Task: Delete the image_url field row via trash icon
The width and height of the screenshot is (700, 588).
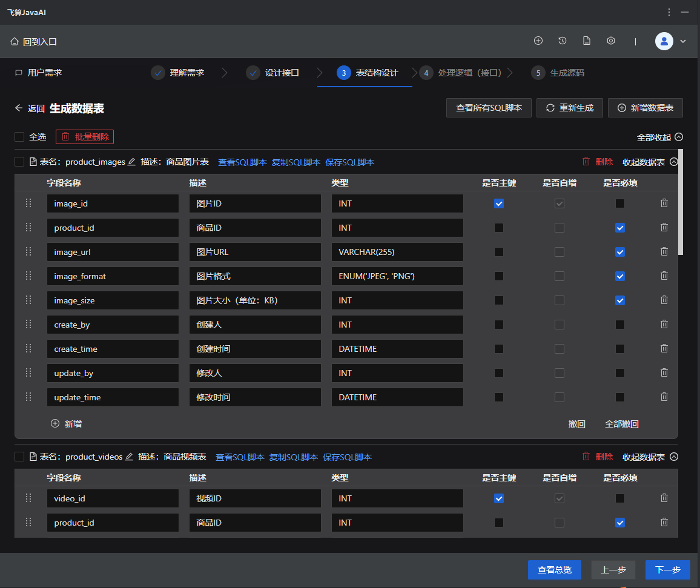Action: tap(664, 252)
